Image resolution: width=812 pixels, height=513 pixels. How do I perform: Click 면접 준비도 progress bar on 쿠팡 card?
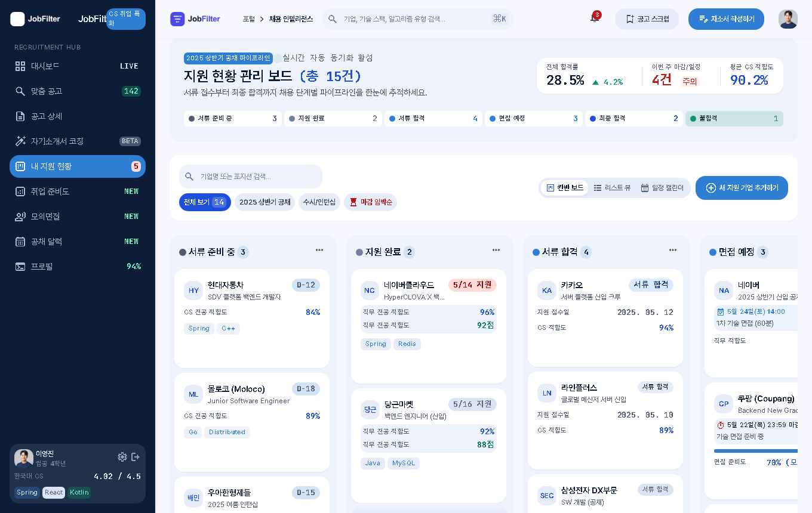(x=756, y=451)
